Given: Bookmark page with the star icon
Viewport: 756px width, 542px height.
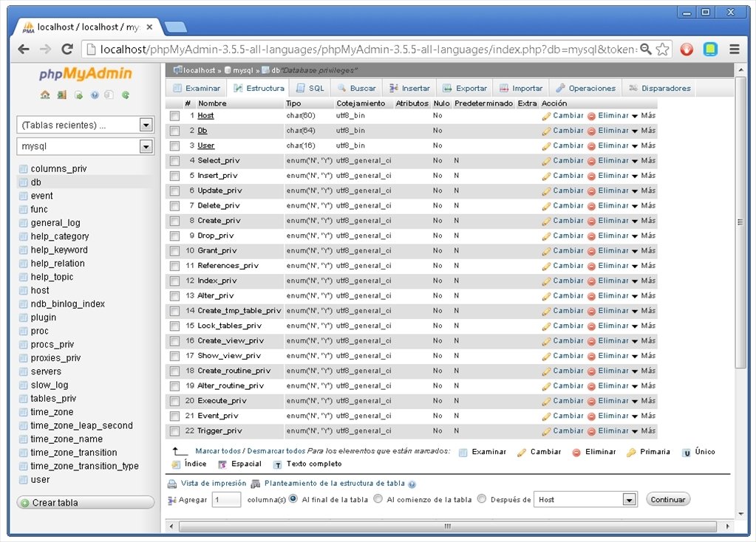Looking at the screenshot, I should pyautogui.click(x=662, y=49).
